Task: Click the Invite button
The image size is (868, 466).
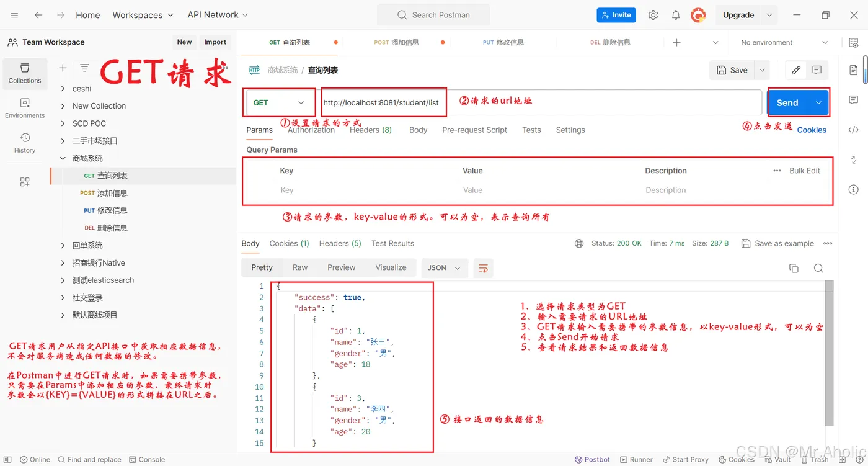Action: click(616, 15)
